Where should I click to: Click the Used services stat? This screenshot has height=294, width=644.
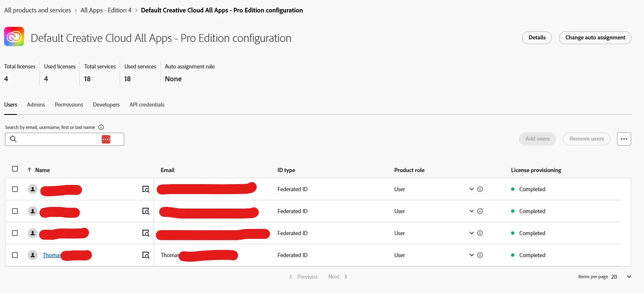(x=140, y=73)
